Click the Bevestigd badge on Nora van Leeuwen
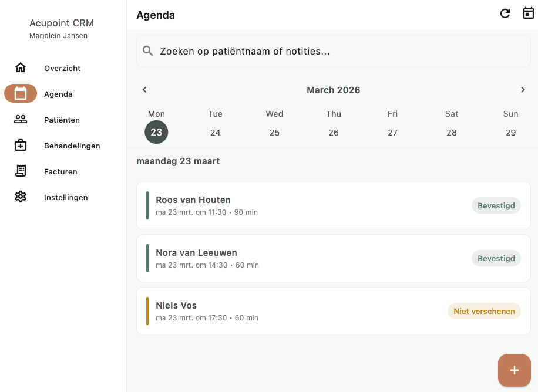This screenshot has height=392, width=538. tap(496, 258)
